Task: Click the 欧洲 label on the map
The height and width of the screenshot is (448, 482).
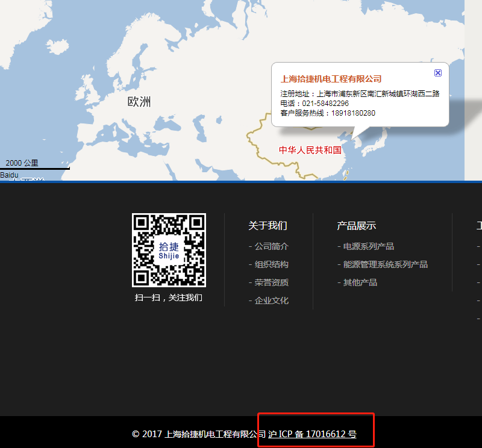Action: coord(139,102)
